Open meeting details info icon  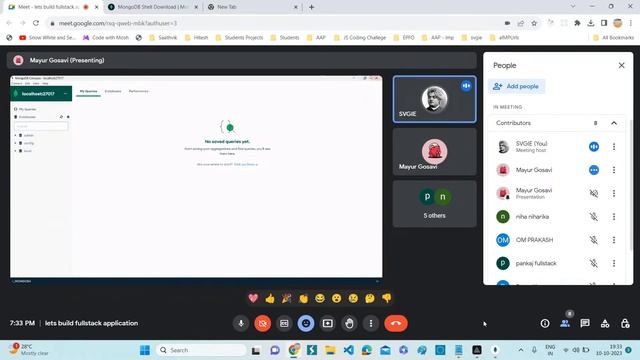(544, 323)
